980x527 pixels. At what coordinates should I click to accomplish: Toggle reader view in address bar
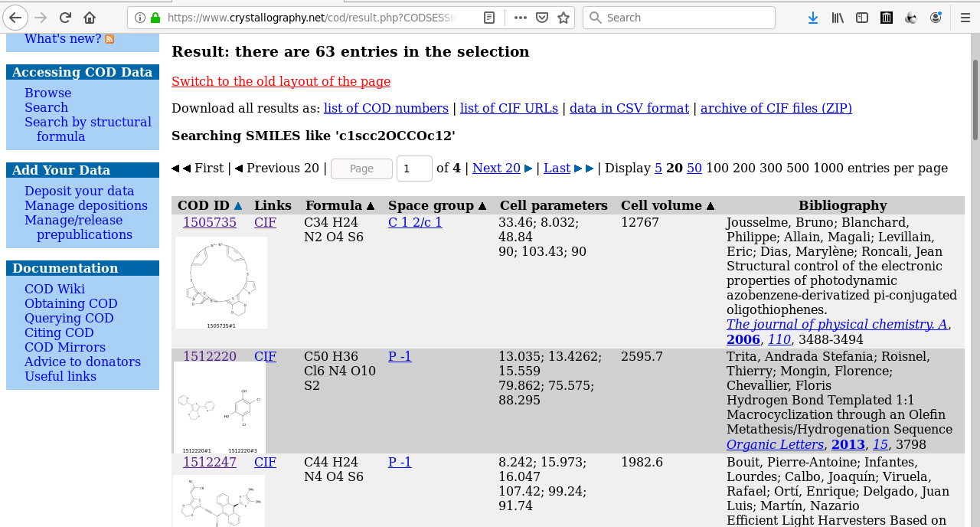click(x=489, y=18)
